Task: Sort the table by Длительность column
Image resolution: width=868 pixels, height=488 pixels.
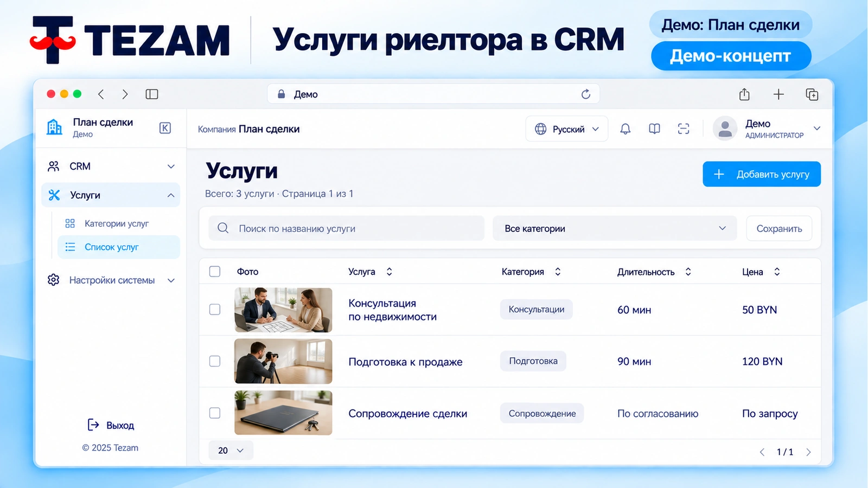Action: point(688,272)
